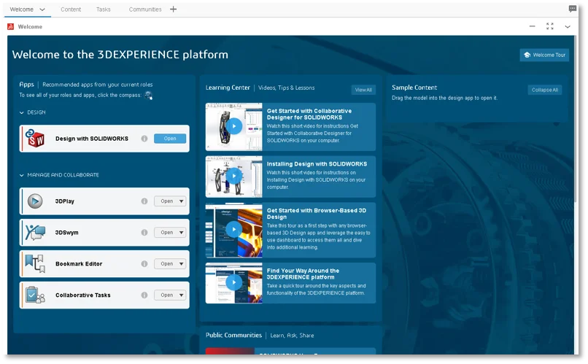The width and height of the screenshot is (588, 364).
Task: Switch to the Communities tab
Action: [145, 9]
